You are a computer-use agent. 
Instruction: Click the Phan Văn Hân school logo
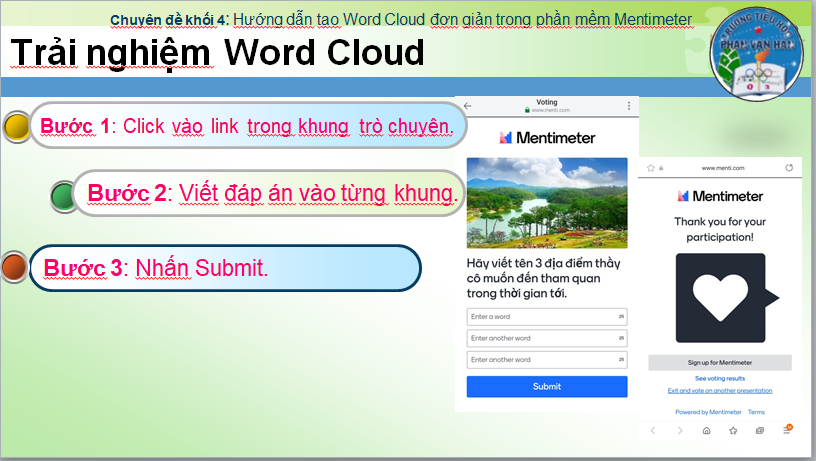tap(756, 54)
